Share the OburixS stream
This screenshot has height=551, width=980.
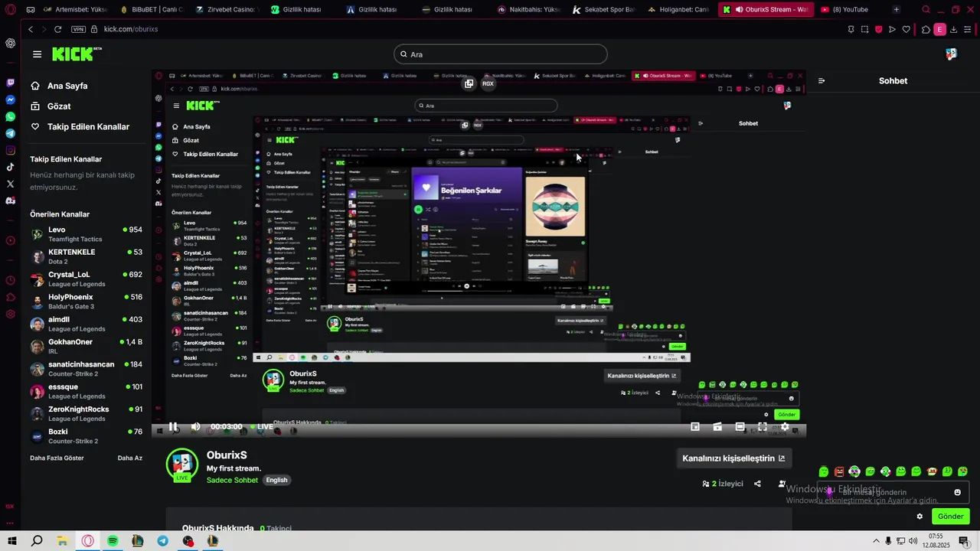point(757,484)
